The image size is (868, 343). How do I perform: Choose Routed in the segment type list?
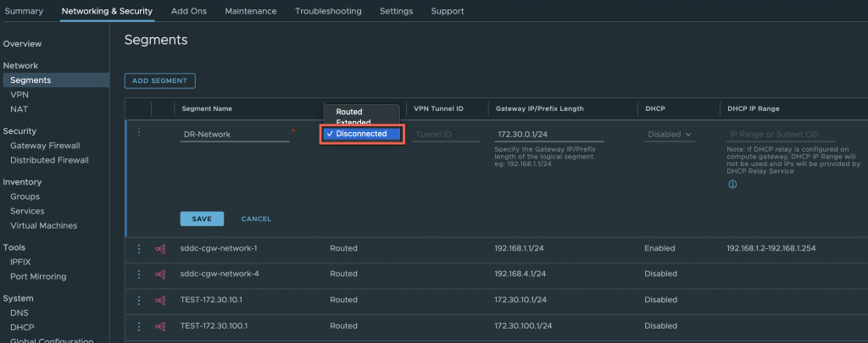point(349,112)
